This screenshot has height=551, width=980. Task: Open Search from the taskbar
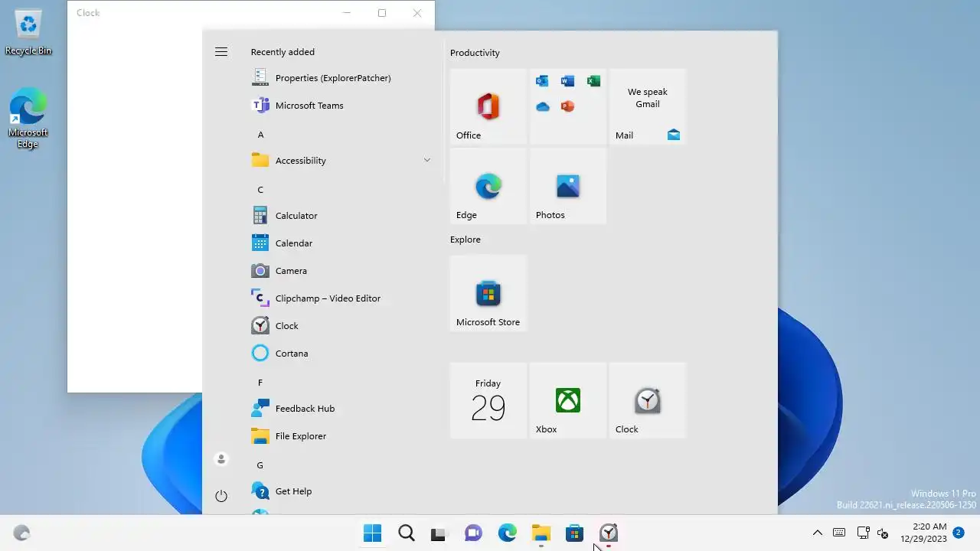coord(407,533)
